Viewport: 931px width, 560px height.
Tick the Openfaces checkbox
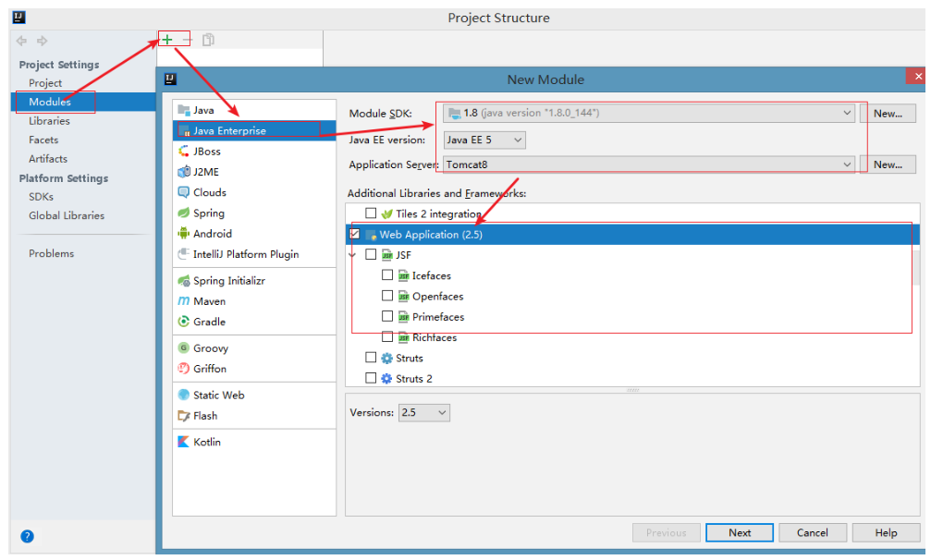(387, 296)
